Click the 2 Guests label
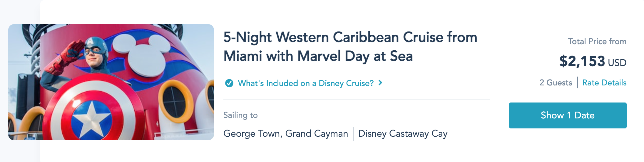The height and width of the screenshot is (162, 644). (x=556, y=83)
